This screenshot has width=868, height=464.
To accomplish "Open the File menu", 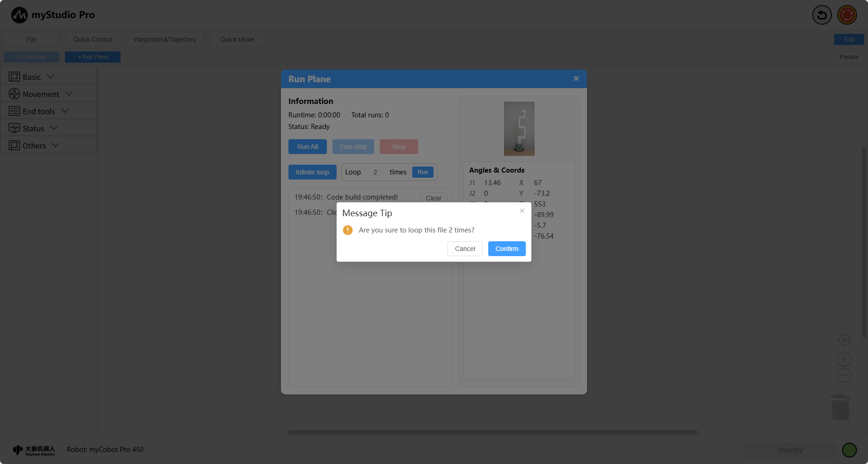I will pos(32,39).
